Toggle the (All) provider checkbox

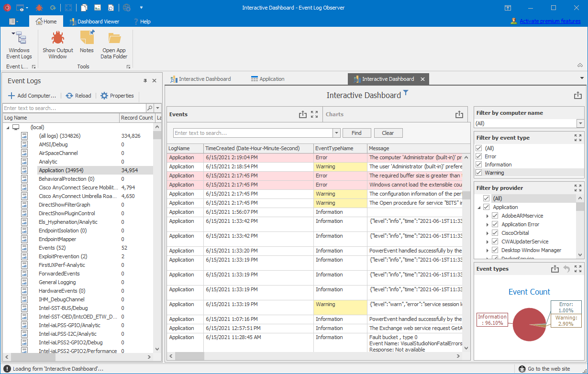click(x=487, y=198)
